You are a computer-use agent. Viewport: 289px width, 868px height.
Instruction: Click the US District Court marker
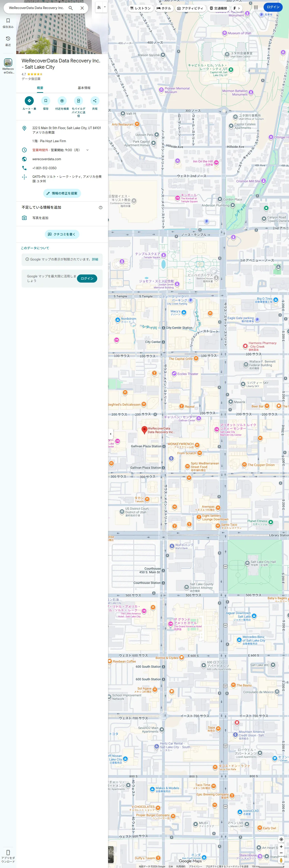pos(122,512)
